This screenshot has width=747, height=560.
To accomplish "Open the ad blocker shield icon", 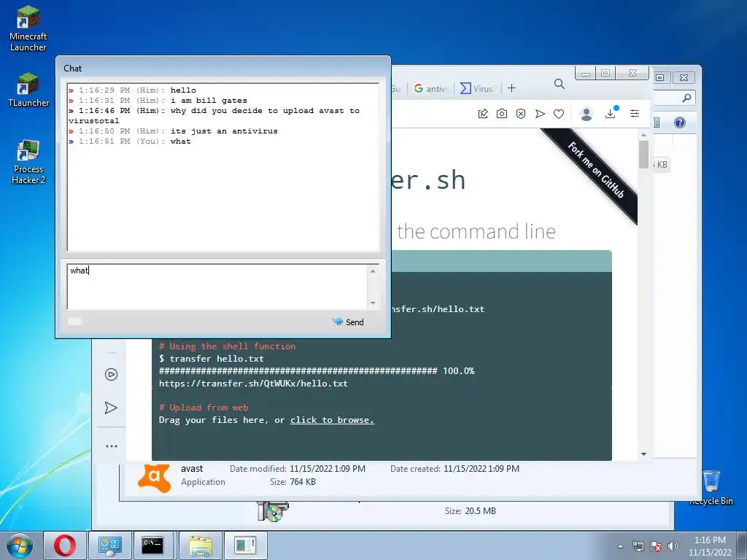I will [x=521, y=114].
